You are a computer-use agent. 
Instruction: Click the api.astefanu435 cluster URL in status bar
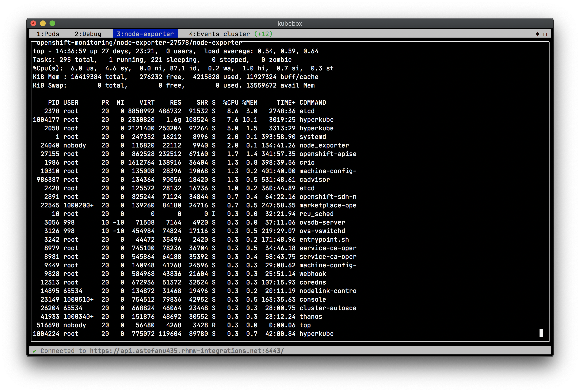point(187,351)
